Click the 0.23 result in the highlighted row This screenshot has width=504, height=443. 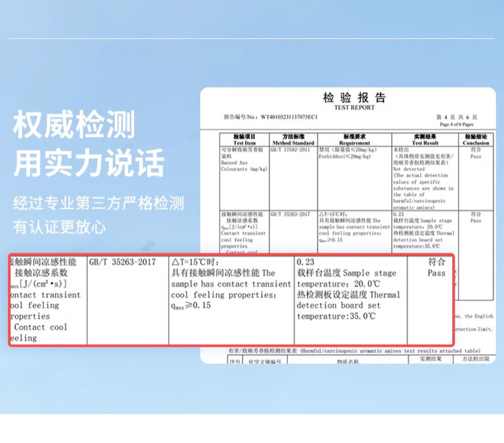pos(305,262)
